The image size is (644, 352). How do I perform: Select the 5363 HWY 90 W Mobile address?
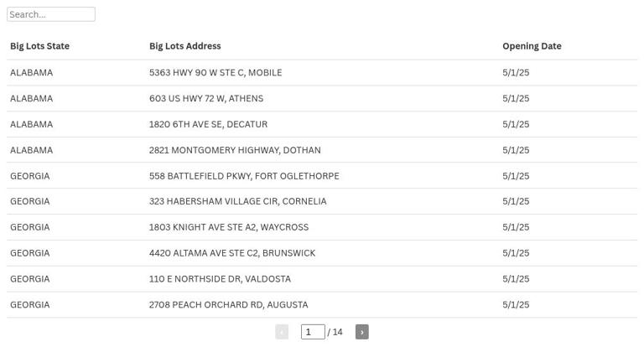click(216, 73)
